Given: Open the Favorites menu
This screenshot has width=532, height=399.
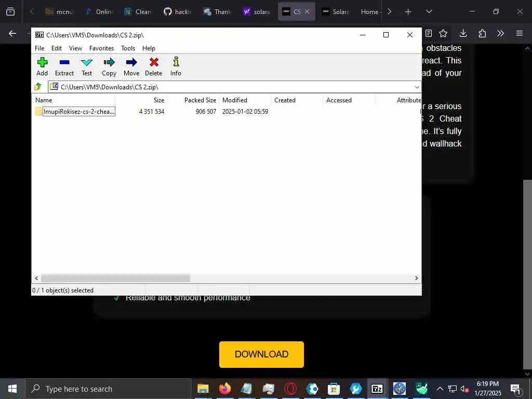Looking at the screenshot, I should coord(101,48).
